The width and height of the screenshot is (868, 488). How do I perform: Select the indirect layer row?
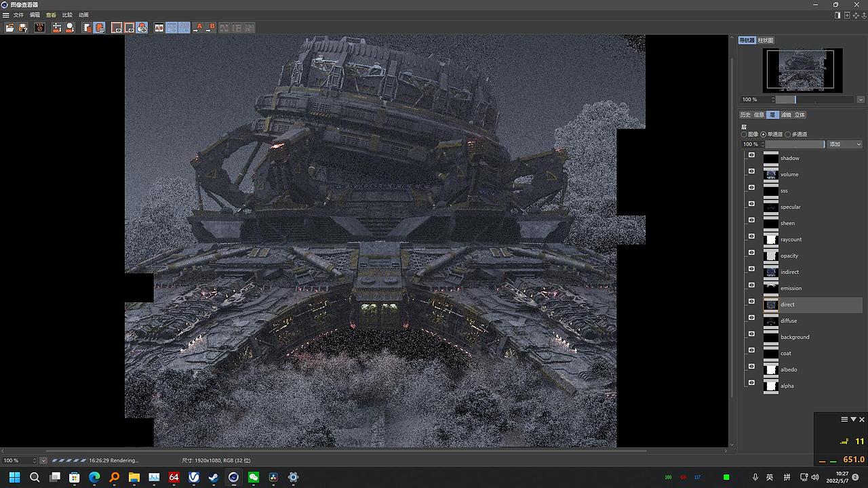click(804, 272)
